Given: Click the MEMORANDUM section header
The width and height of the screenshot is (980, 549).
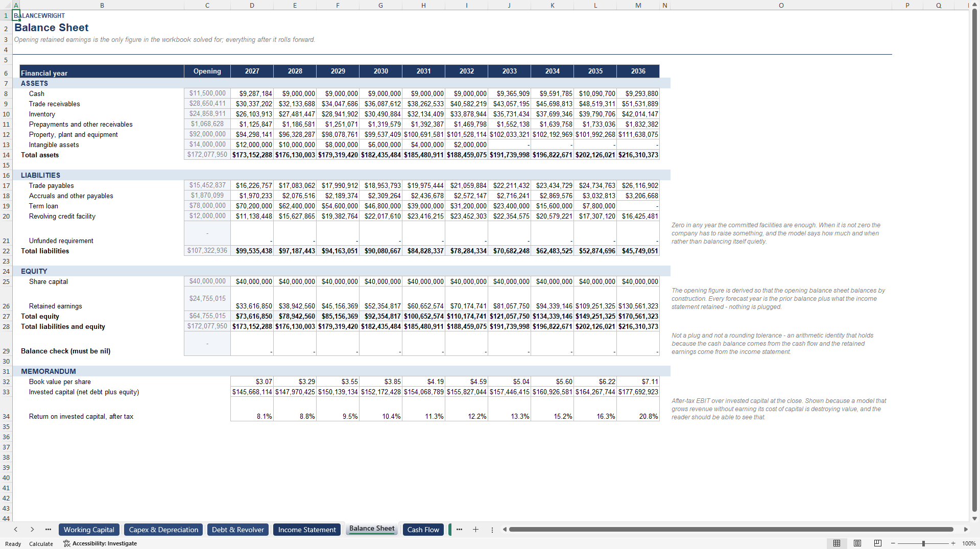Looking at the screenshot, I should [x=49, y=371].
